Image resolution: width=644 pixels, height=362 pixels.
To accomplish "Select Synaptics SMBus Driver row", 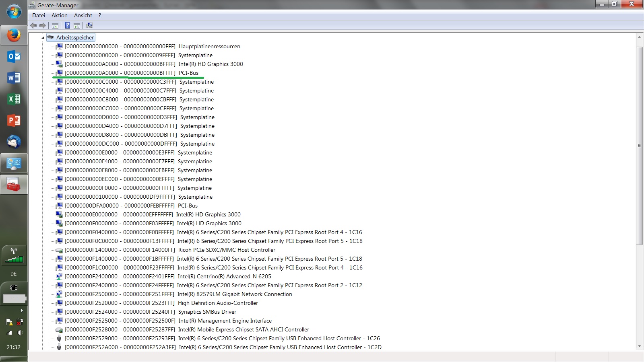I will [x=151, y=312].
